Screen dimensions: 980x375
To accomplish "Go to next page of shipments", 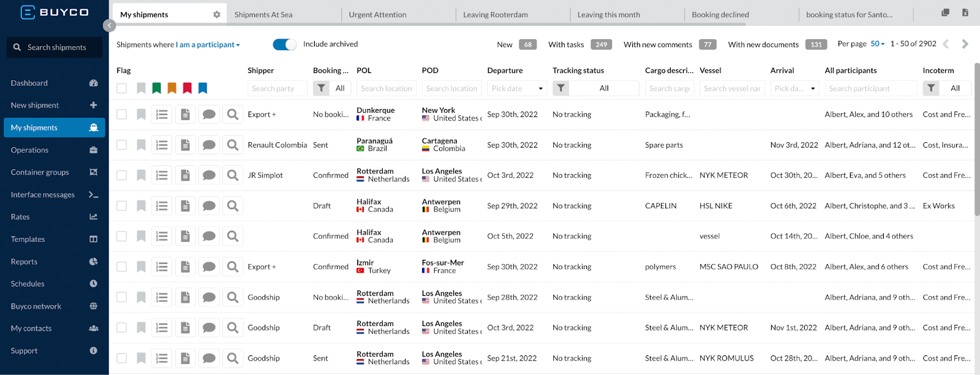I will pos(965,44).
